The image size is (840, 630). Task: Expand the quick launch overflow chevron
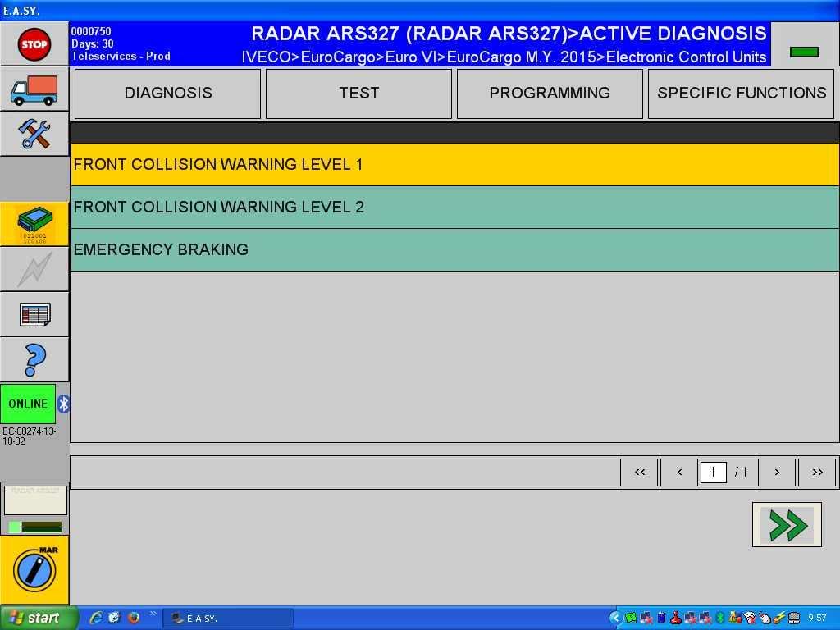(153, 614)
